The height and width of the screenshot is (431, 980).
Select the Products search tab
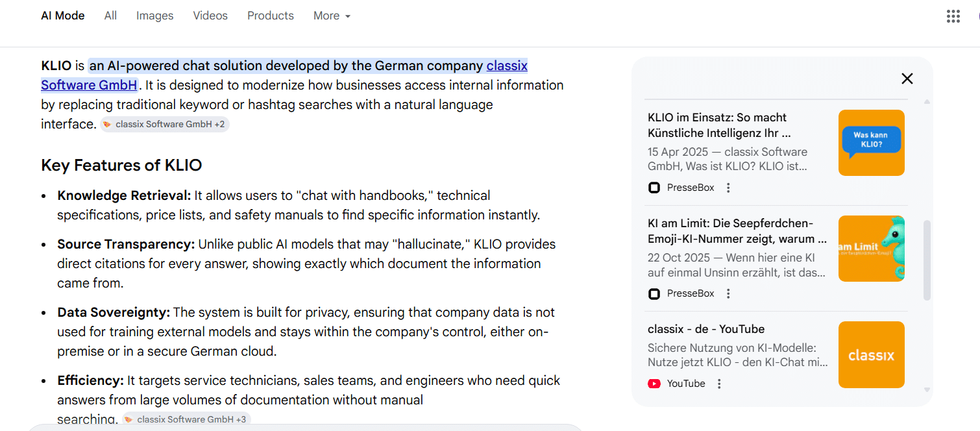[270, 16]
